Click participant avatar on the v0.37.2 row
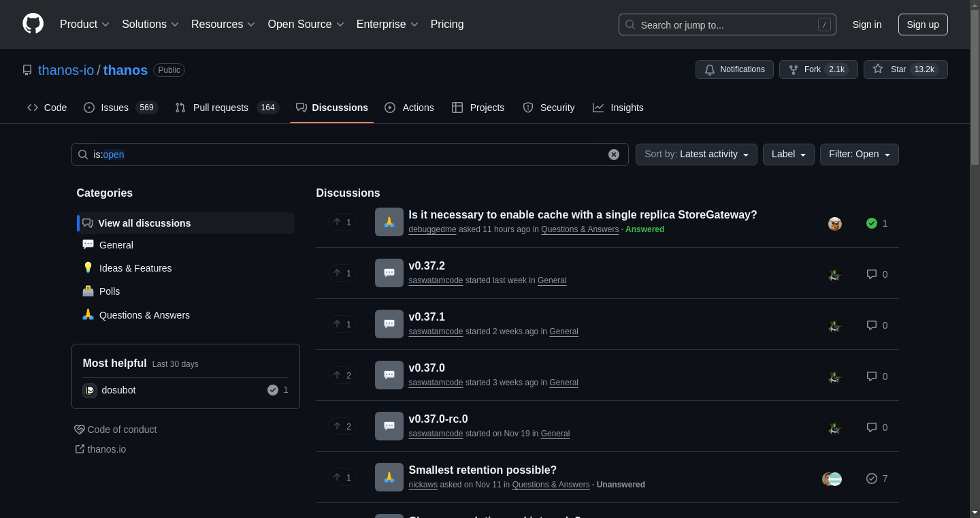980x518 pixels. click(835, 274)
